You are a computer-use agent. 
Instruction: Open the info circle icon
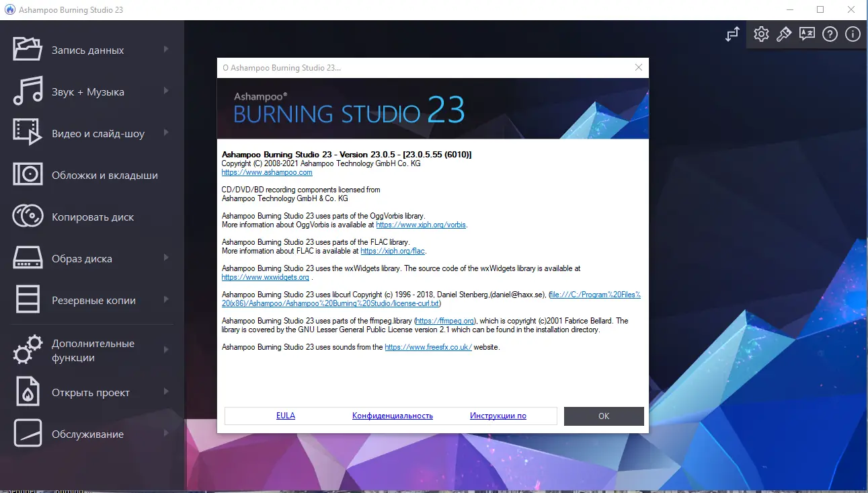[852, 34]
